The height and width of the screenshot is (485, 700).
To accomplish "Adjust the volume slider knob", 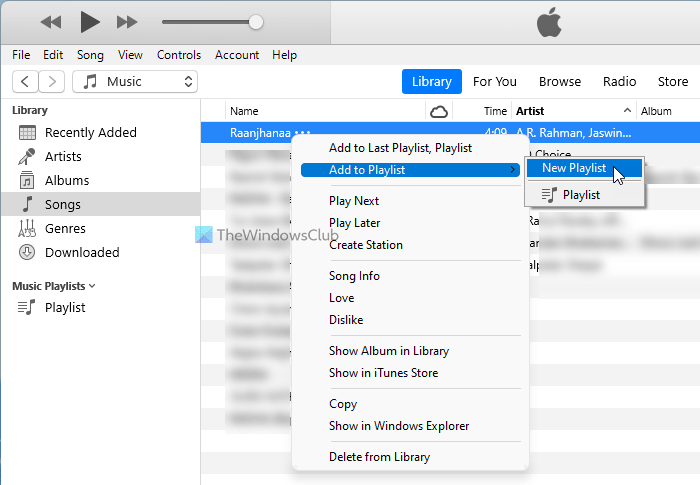I will 256,22.
